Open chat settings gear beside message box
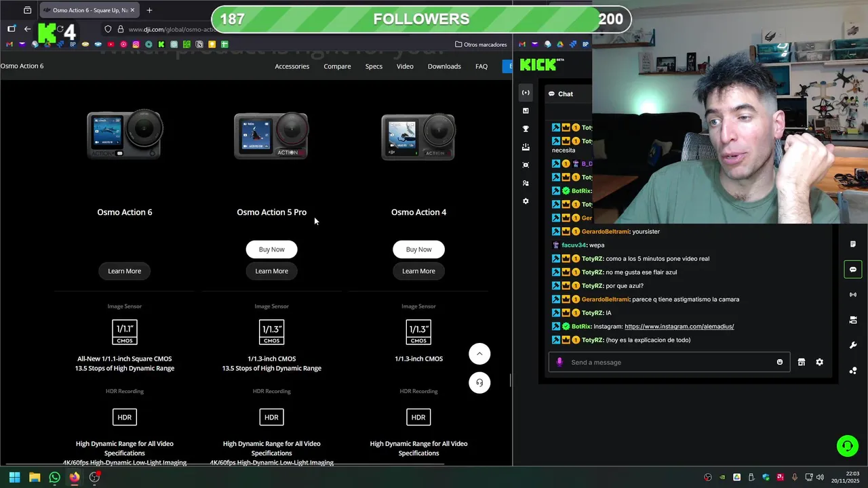 tap(819, 362)
